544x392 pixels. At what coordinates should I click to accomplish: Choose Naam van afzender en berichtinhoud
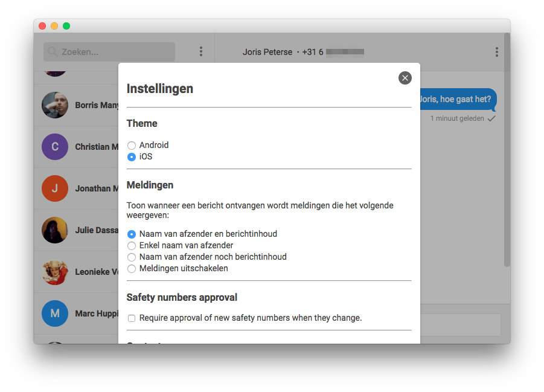click(x=132, y=234)
